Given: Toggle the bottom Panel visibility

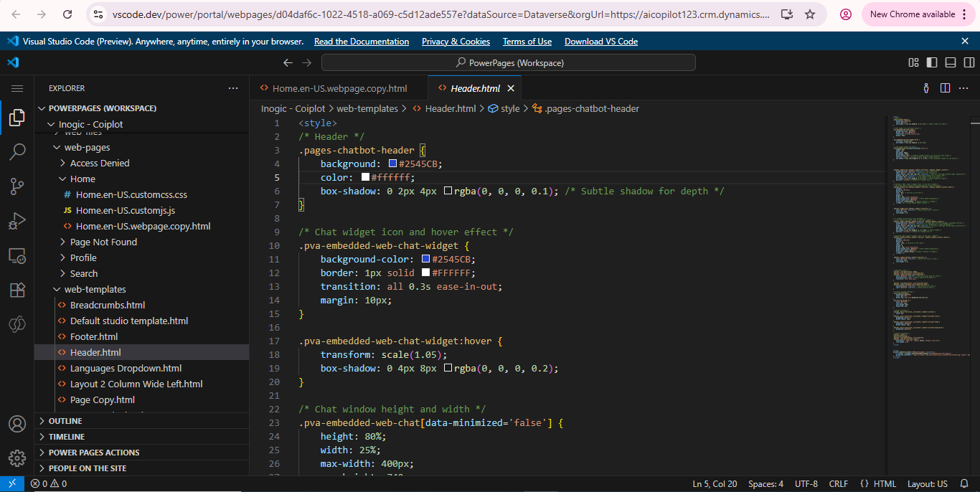Looking at the screenshot, I should coord(951,62).
